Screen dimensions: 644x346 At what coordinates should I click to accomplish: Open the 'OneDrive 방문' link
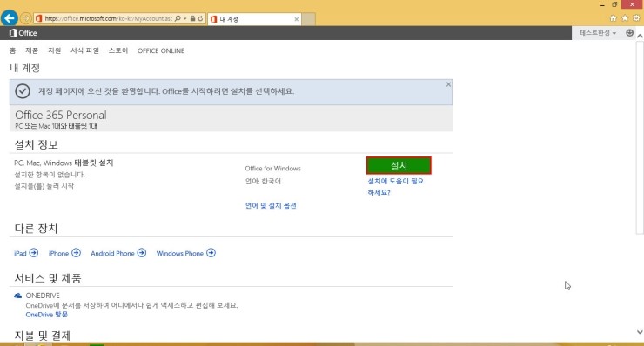[x=46, y=315]
